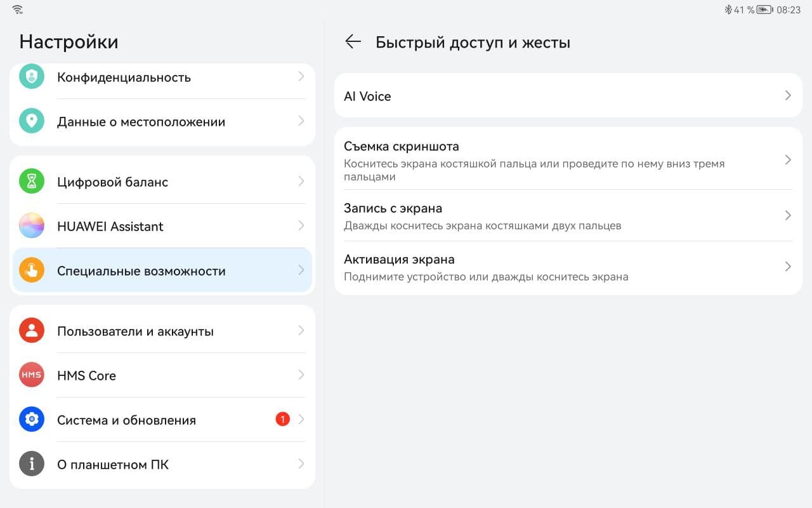Tap the HMS Core icon
812x508 pixels.
[x=32, y=375]
